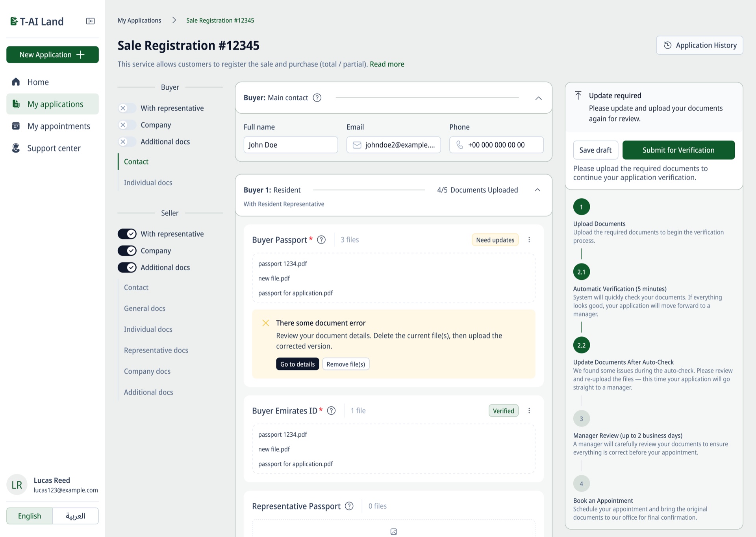Disable Seller With representative toggle
The width and height of the screenshot is (756, 537).
tap(127, 234)
